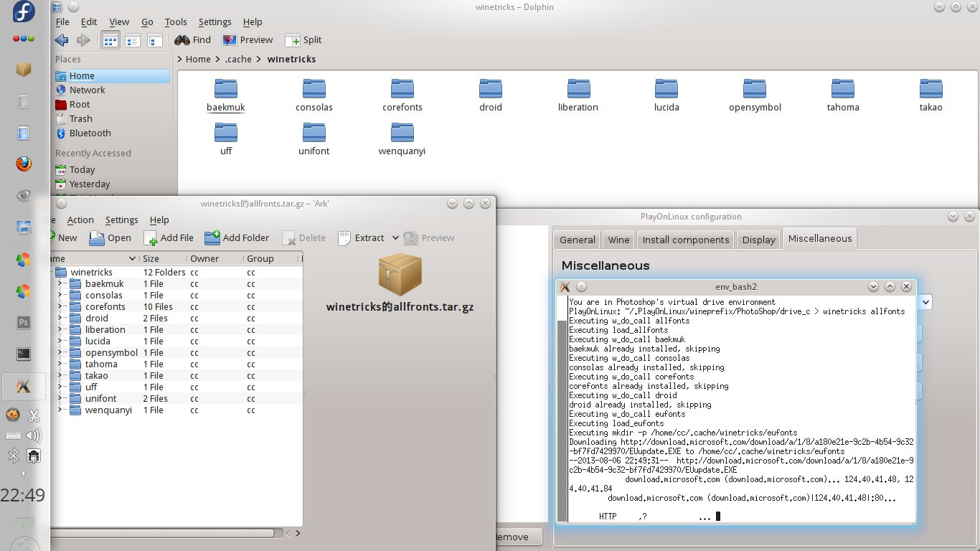Expand the droid folder in Ark tree
The image size is (980, 551).
(60, 319)
